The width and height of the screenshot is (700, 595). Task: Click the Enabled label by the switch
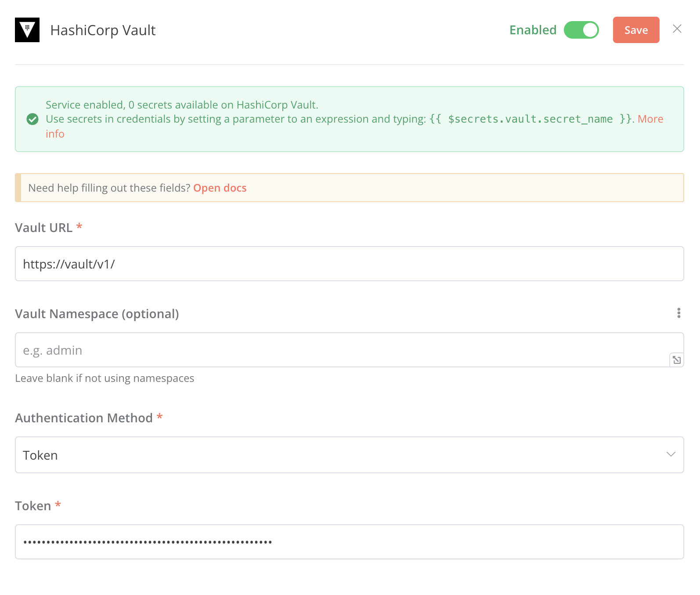coord(533,30)
